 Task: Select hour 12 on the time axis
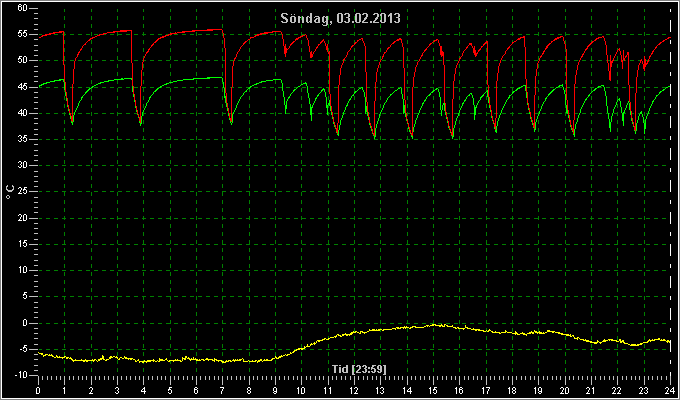tap(354, 390)
